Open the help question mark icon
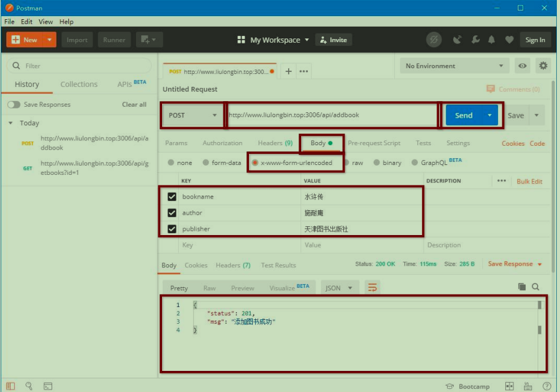The width and height of the screenshot is (560, 392). [546, 386]
